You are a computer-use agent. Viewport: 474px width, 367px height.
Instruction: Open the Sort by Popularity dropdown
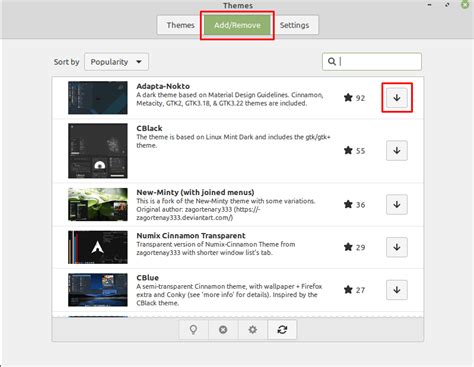[x=116, y=62]
